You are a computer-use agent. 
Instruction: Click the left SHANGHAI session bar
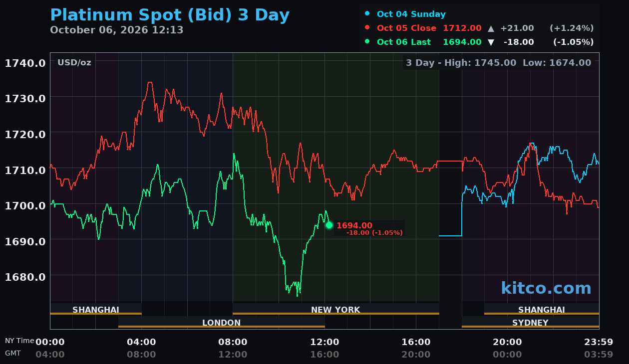[96, 310]
